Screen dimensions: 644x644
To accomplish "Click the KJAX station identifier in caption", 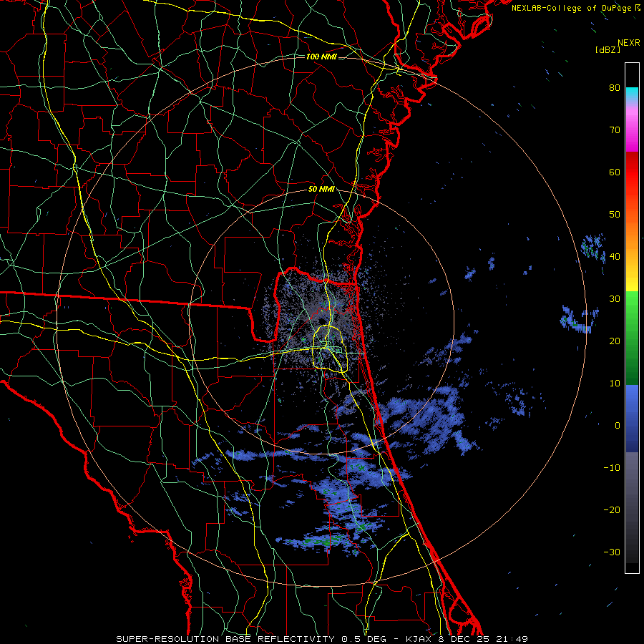I will pyautogui.click(x=420, y=639).
